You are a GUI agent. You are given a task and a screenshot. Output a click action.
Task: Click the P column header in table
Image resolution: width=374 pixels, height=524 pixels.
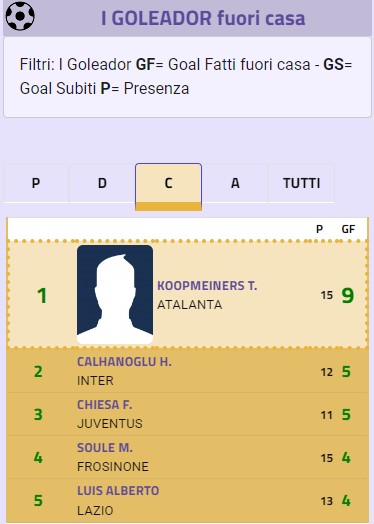(x=320, y=229)
